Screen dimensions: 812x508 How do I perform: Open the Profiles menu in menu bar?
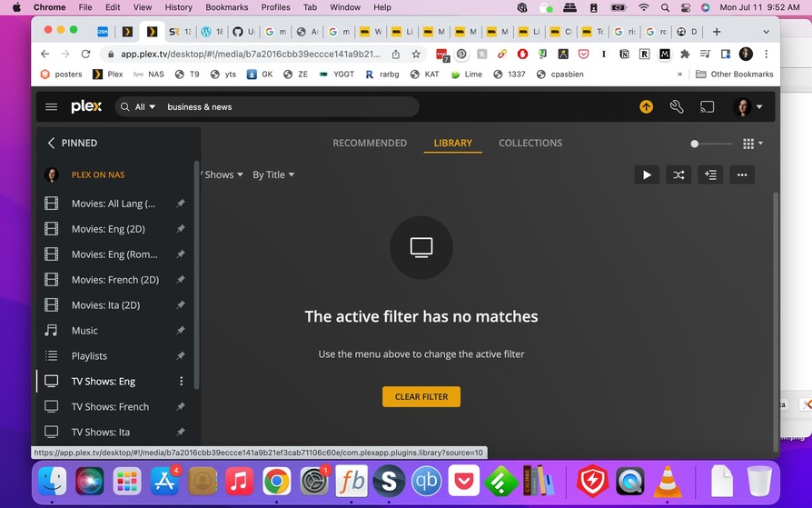click(275, 7)
